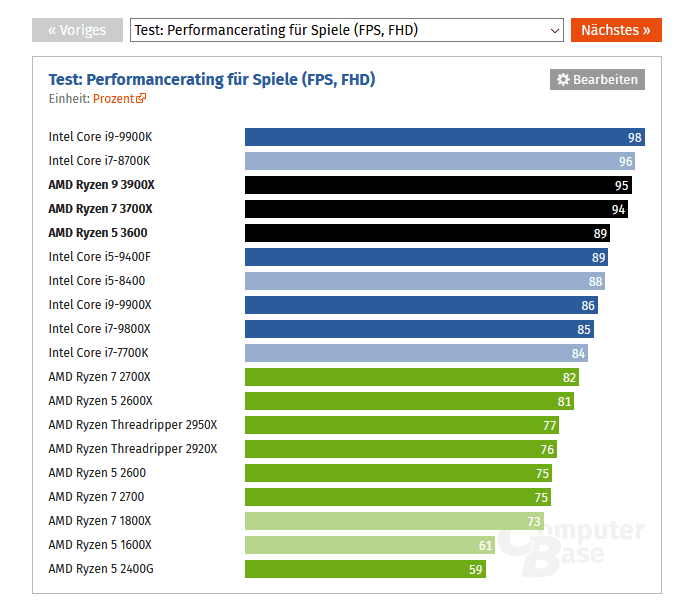Click the external link icon beside Prozent
Viewport: 692px width, 610px height.
[141, 99]
